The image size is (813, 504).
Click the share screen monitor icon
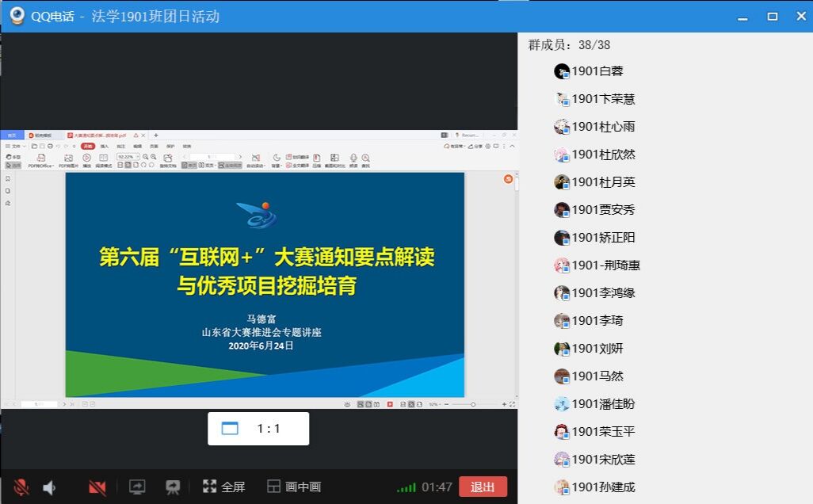click(137, 487)
